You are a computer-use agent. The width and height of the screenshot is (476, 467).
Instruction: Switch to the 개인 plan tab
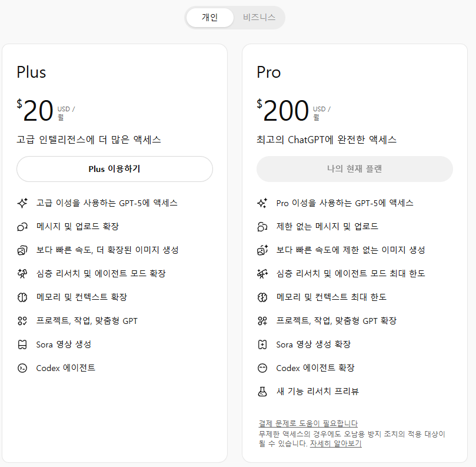(209, 18)
